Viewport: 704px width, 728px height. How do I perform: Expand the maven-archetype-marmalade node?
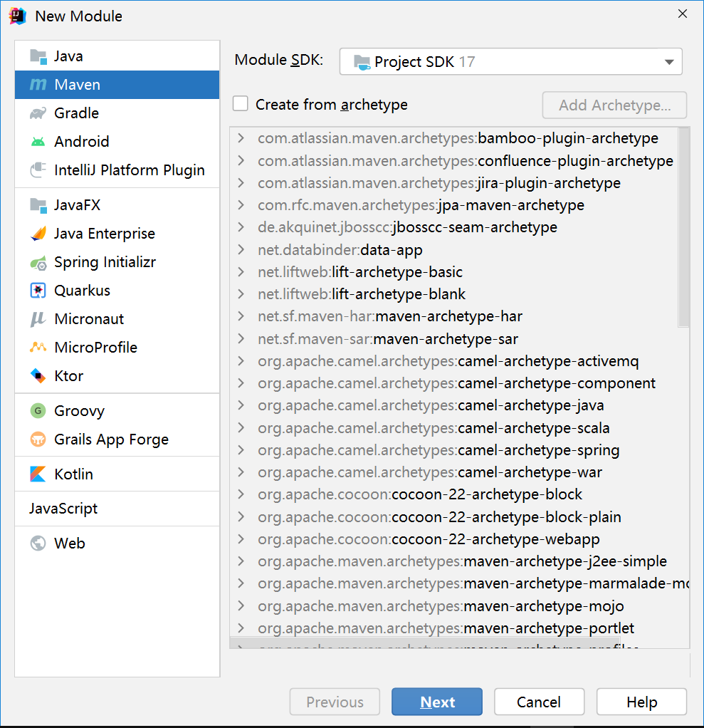coord(241,583)
